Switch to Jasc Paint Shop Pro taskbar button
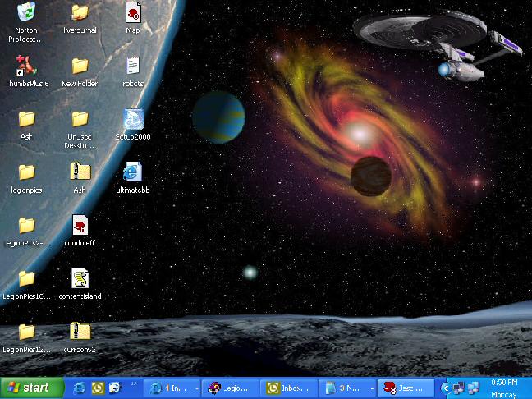This screenshot has height=399, width=532. (406, 388)
